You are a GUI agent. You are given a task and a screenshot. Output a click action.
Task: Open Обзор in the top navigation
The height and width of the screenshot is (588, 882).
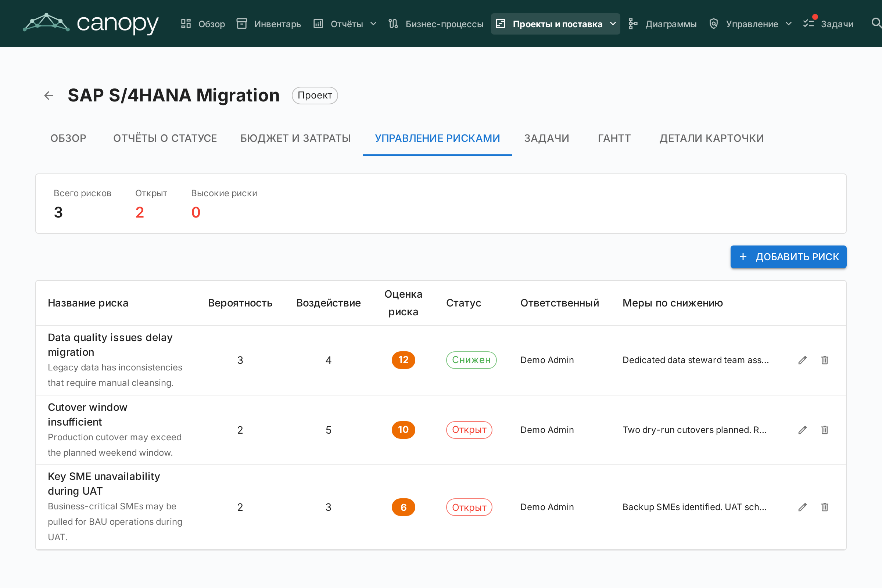coord(212,24)
